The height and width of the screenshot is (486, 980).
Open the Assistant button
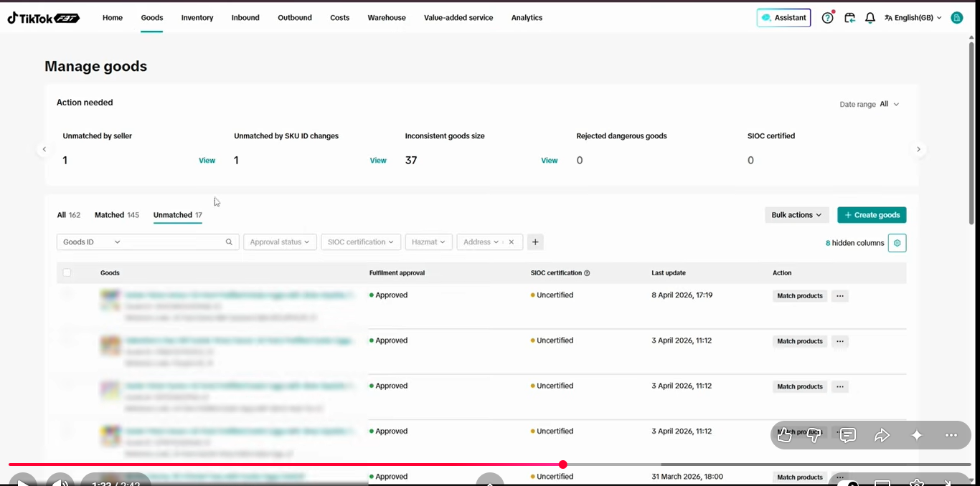(783, 18)
